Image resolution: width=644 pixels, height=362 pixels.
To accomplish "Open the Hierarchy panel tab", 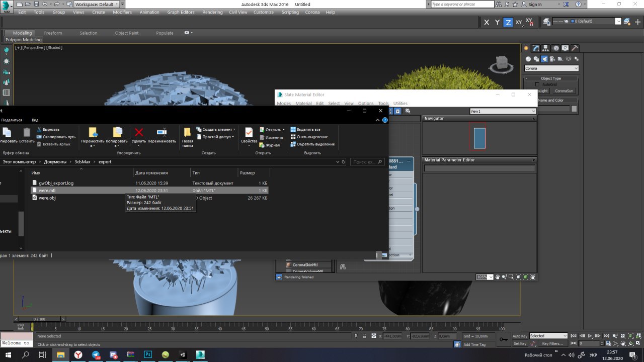I will click(x=546, y=48).
